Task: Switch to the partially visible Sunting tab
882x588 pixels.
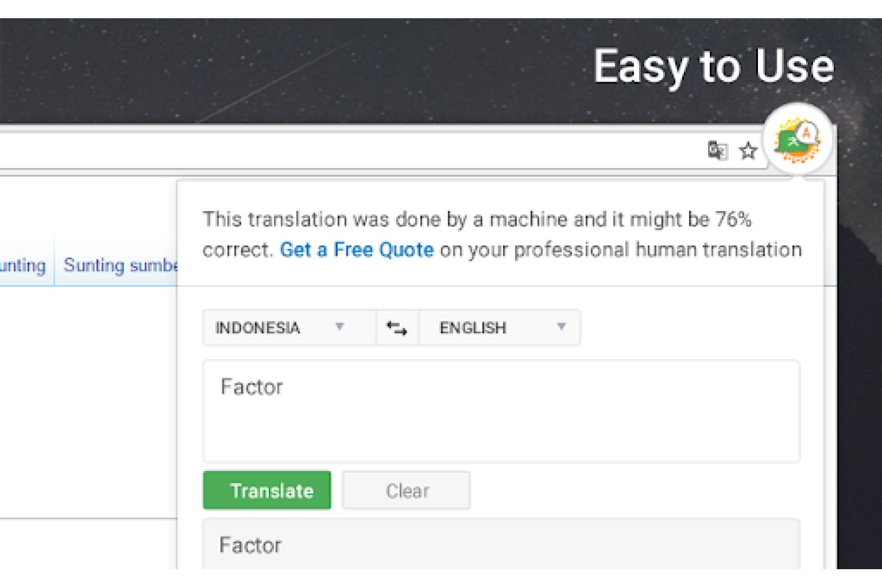Action: click(23, 265)
